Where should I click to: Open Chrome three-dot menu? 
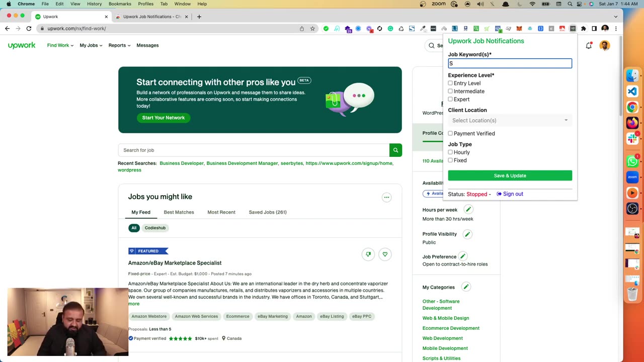pos(616,29)
